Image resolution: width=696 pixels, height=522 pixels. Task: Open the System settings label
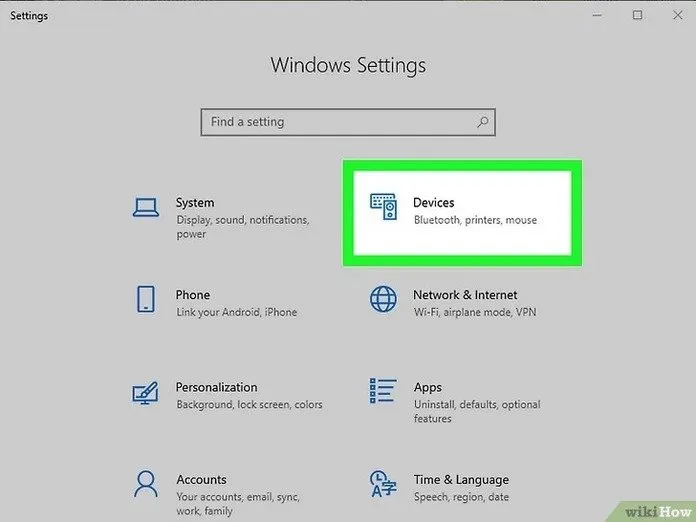point(195,203)
